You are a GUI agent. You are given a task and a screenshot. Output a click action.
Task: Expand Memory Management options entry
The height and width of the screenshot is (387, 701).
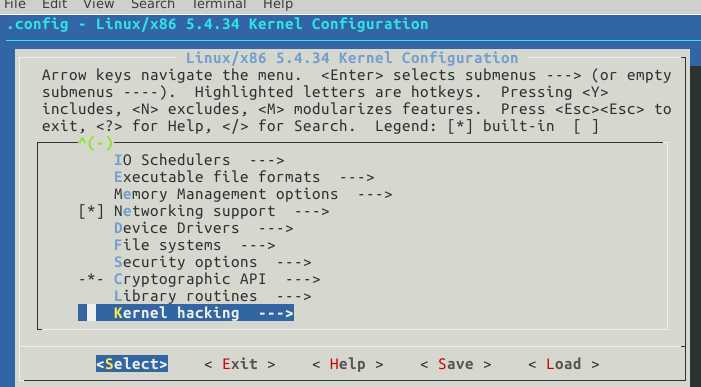(253, 194)
